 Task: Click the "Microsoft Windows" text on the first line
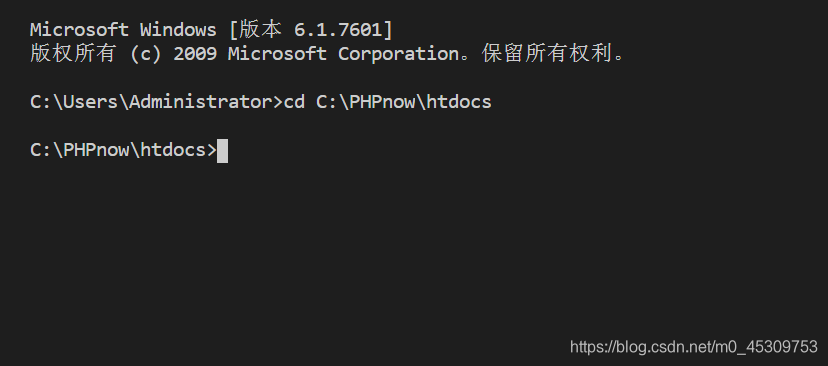(123, 30)
